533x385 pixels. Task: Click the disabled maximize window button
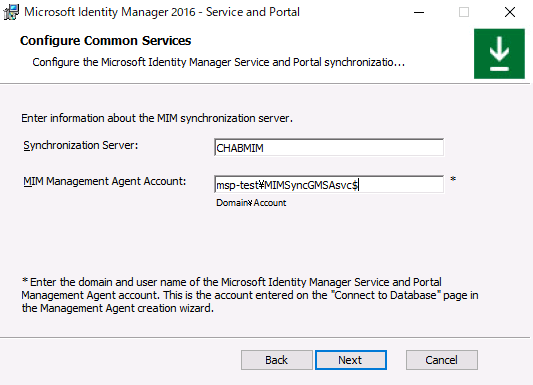[464, 12]
